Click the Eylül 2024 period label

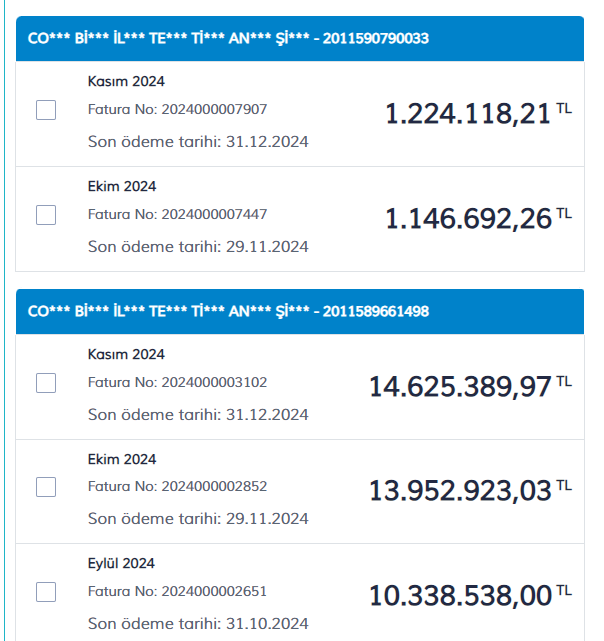(x=121, y=563)
